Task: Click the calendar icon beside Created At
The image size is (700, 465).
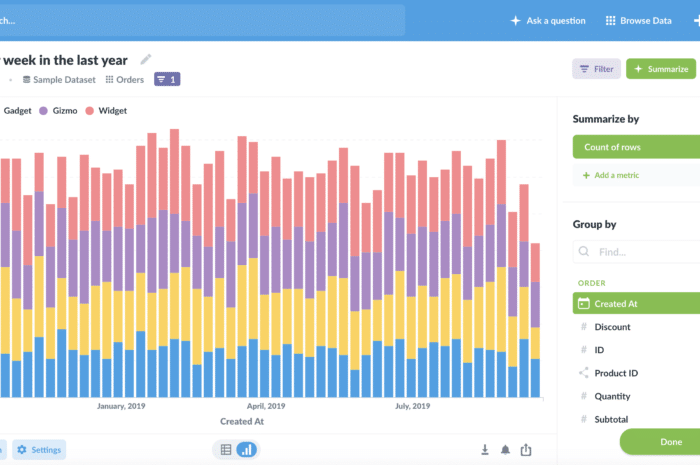Action: pos(584,304)
